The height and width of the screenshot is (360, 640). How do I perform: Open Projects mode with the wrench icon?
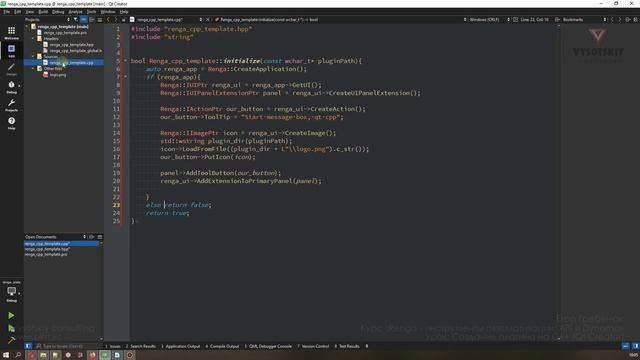pos(11,105)
